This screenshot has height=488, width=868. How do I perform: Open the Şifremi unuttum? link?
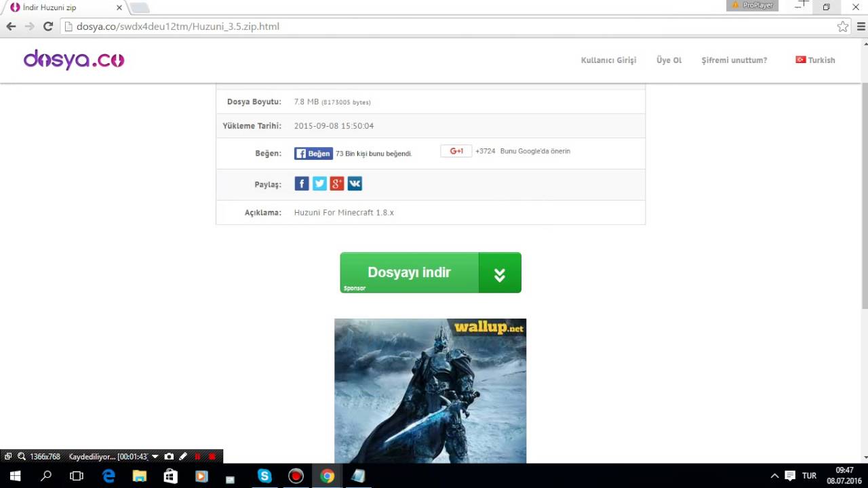point(734,60)
